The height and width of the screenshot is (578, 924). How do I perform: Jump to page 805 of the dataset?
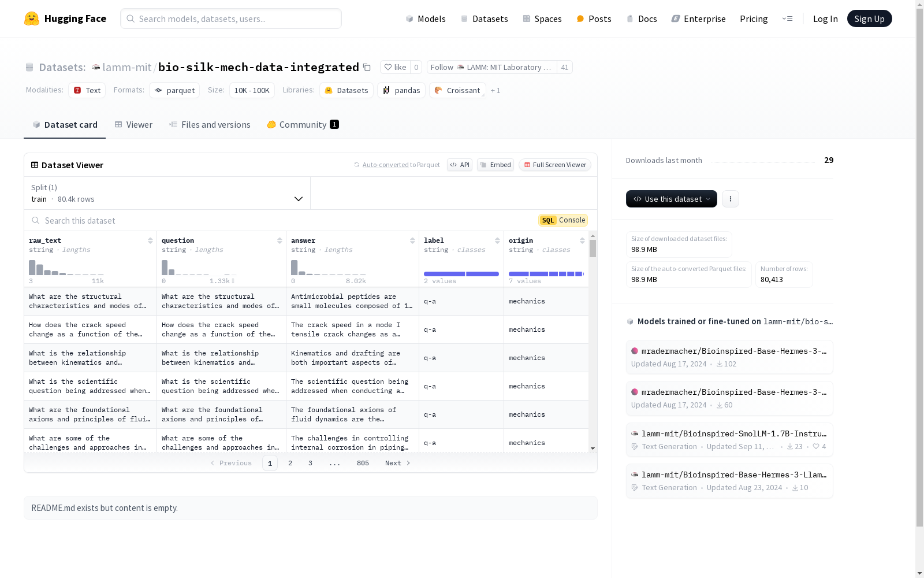coord(363,463)
